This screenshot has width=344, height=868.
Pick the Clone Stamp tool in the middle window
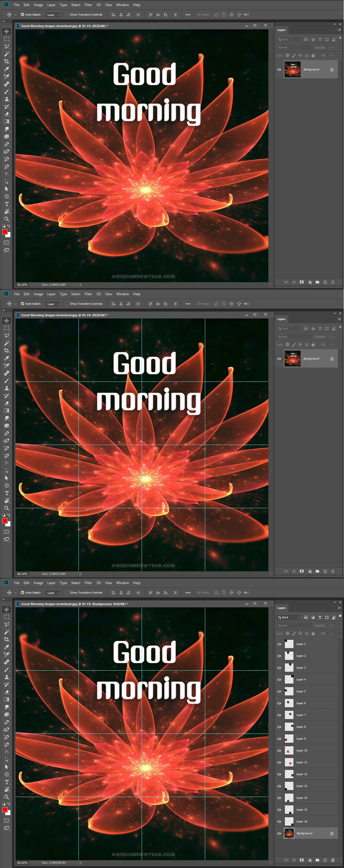coord(6,388)
